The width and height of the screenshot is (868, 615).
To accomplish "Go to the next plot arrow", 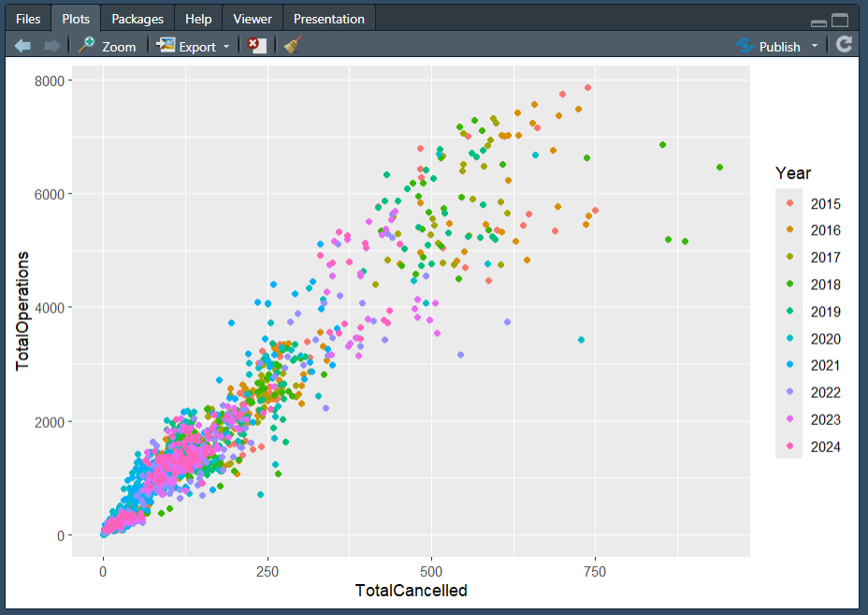I will 52,46.
